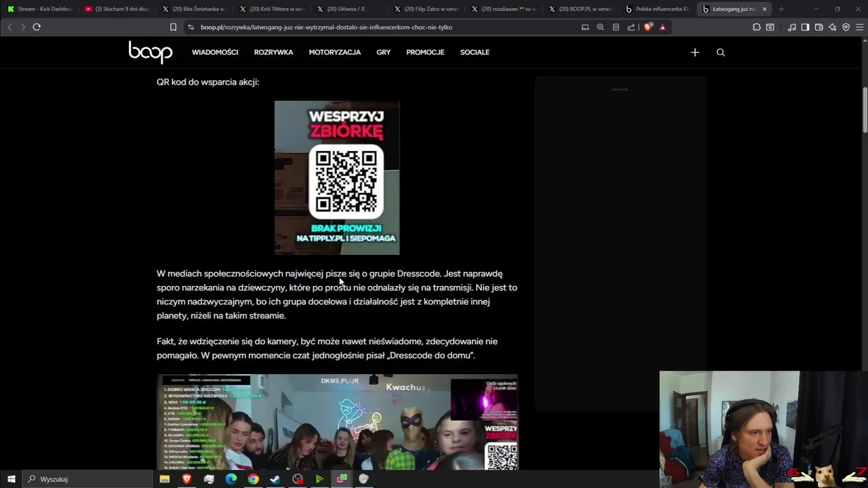
Task: Click the Wesprzyj zbiórkę QR code image
Action: [x=337, y=178]
